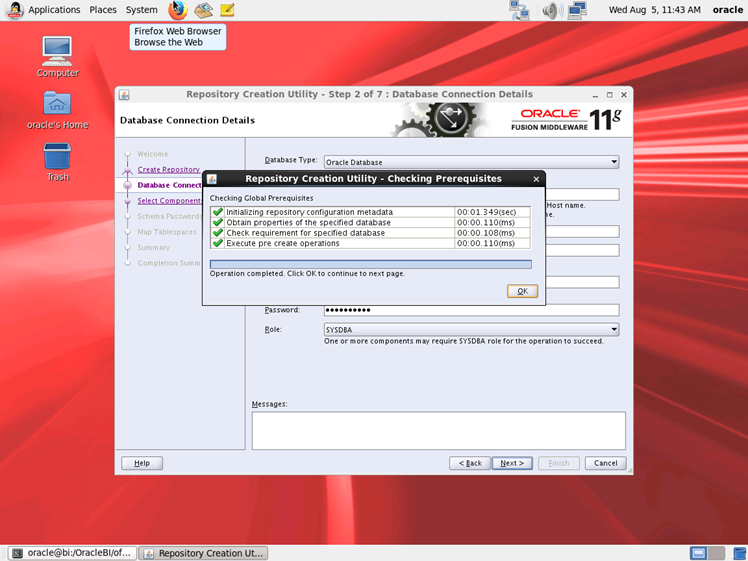Click the volume speaker icon in tray
The image size is (748, 561).
(552, 10)
